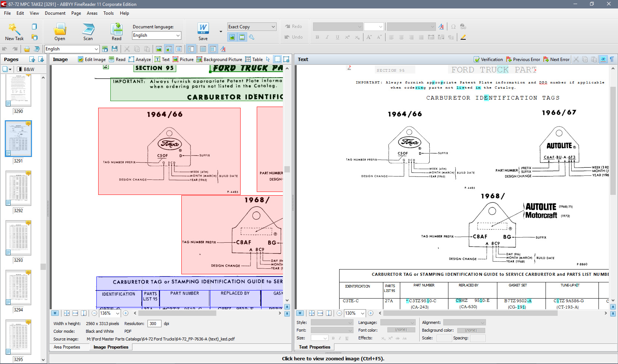Open options via the wrench icon
Screen dimensions: 618x364
click(x=252, y=37)
